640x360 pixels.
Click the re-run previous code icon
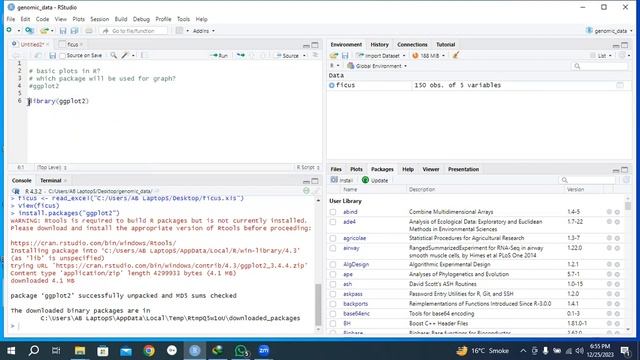241,56
